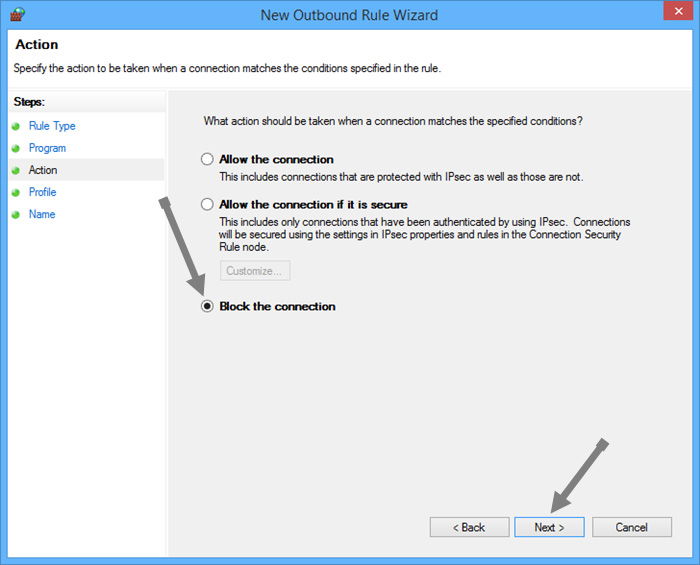Click green bullet beside Profile
Image resolution: width=700 pixels, height=565 pixels.
[x=16, y=192]
